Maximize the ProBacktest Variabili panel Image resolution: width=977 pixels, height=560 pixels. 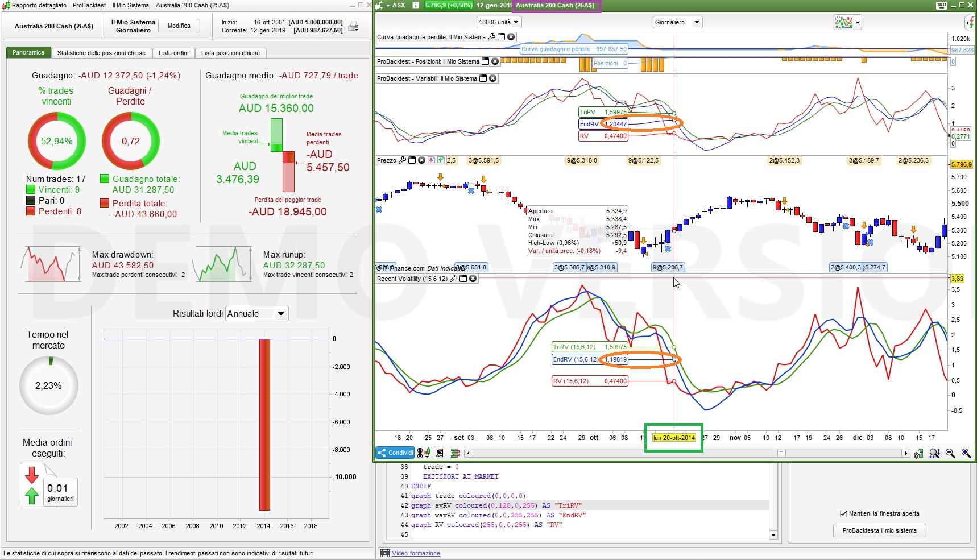click(x=483, y=78)
